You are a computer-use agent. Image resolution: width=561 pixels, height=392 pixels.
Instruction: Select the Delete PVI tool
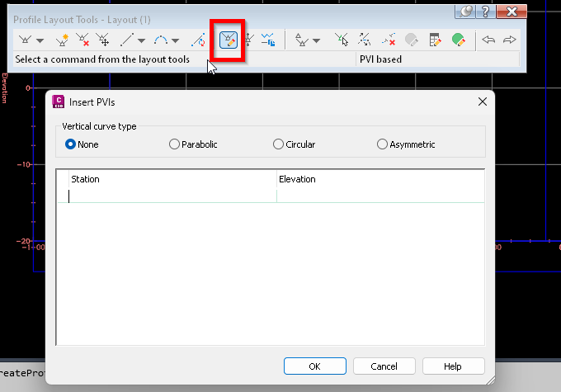[82, 40]
